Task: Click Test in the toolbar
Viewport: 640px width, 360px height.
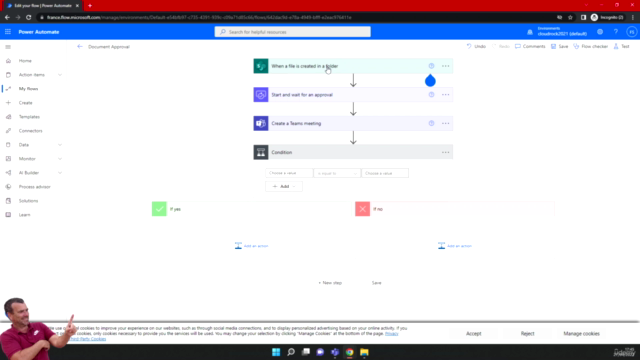Action: (x=622, y=47)
